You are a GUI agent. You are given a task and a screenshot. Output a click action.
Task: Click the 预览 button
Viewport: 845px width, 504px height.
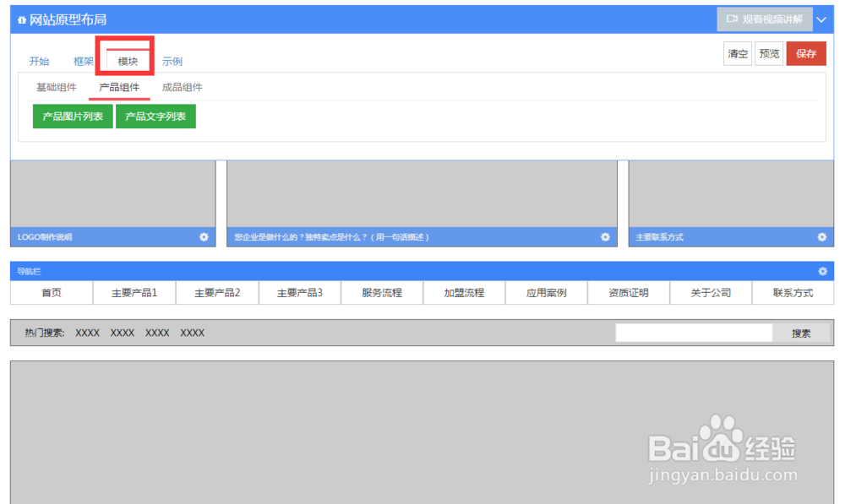pyautogui.click(x=769, y=54)
